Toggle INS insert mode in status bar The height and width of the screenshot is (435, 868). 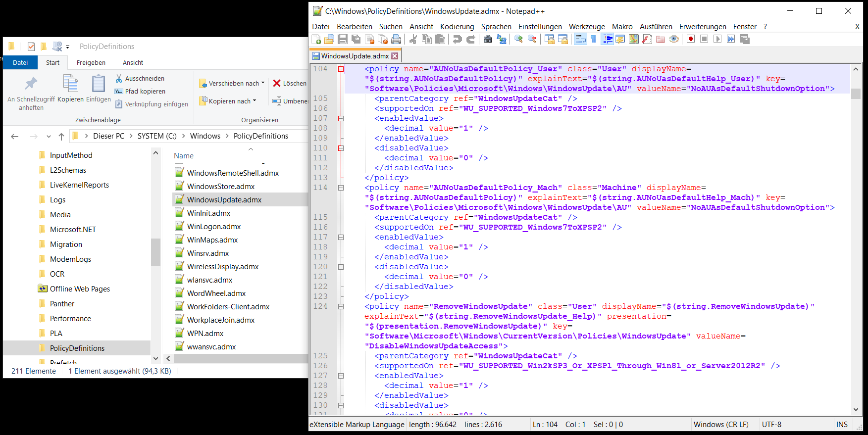point(842,425)
